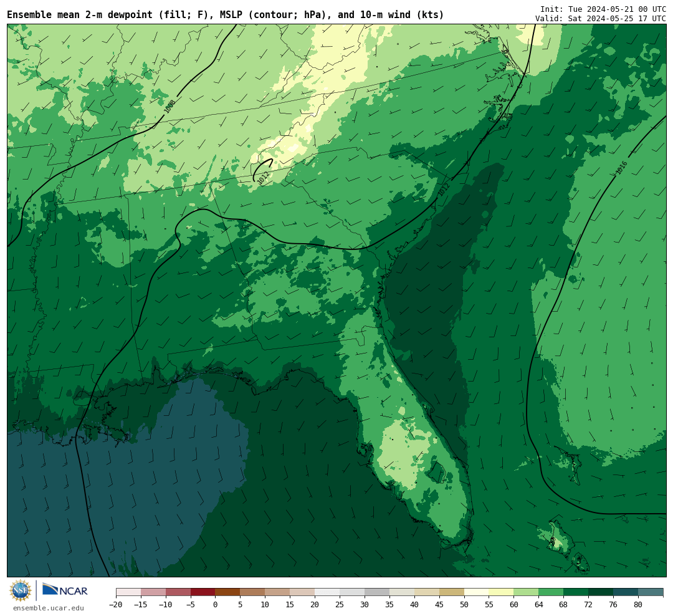Click the 1012 label on the small closed contour
Viewport: 673px width, 616px height.
coord(263,178)
